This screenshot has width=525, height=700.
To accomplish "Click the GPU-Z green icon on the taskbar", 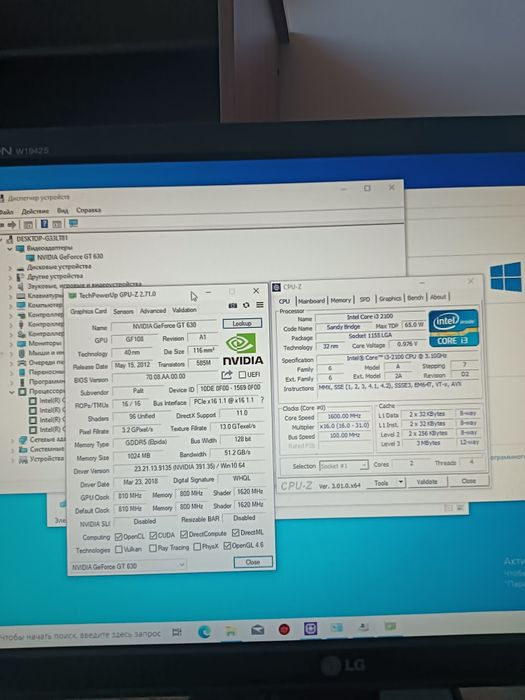I will 390,626.
